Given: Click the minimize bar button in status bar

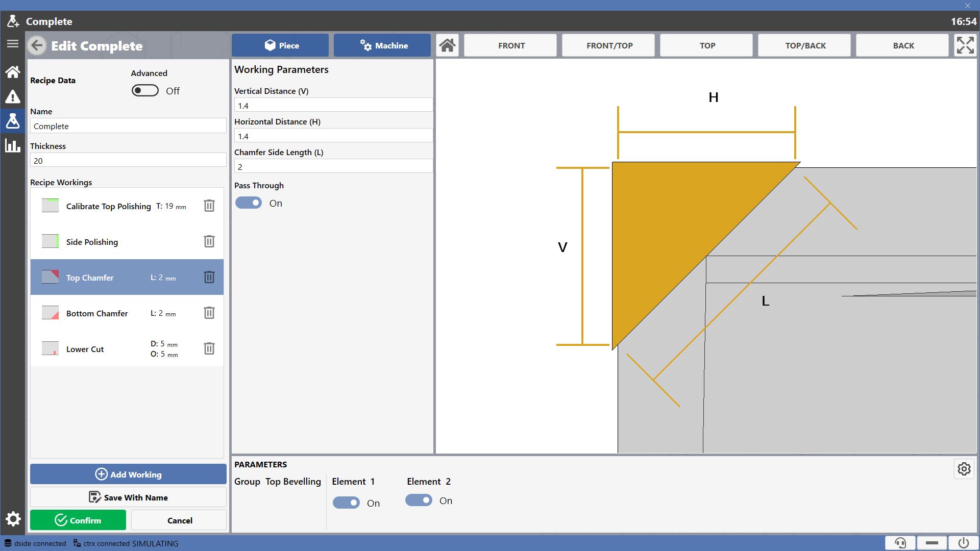Looking at the screenshot, I should click(x=932, y=543).
